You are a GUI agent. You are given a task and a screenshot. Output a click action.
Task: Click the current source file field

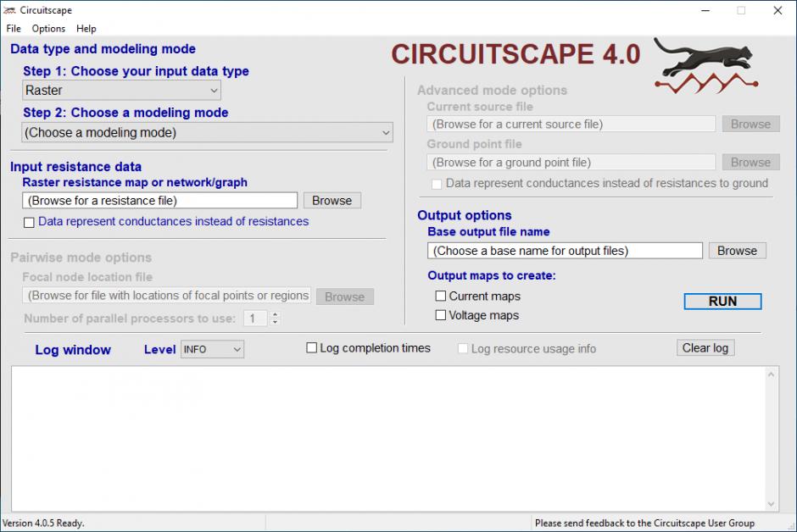point(571,124)
